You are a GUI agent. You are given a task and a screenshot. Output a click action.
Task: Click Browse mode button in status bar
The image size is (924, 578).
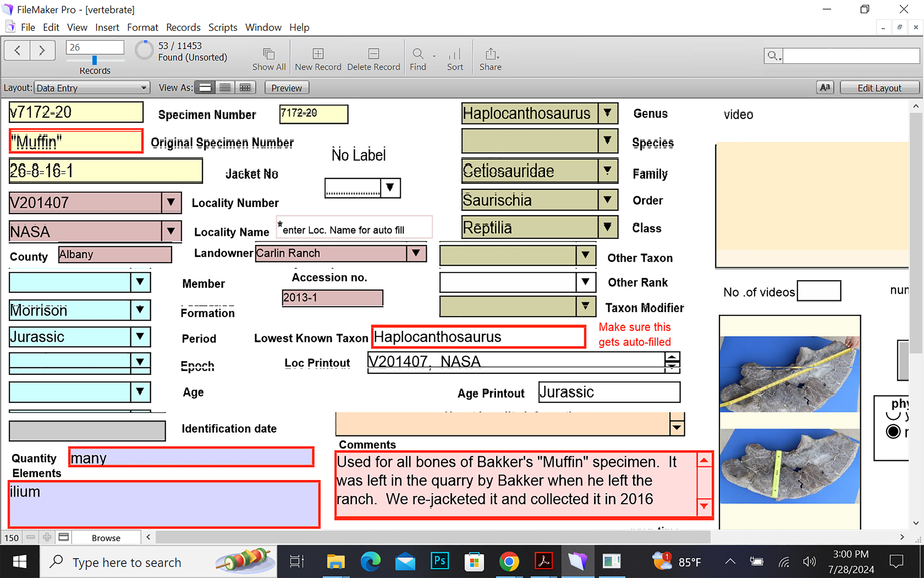[106, 537]
